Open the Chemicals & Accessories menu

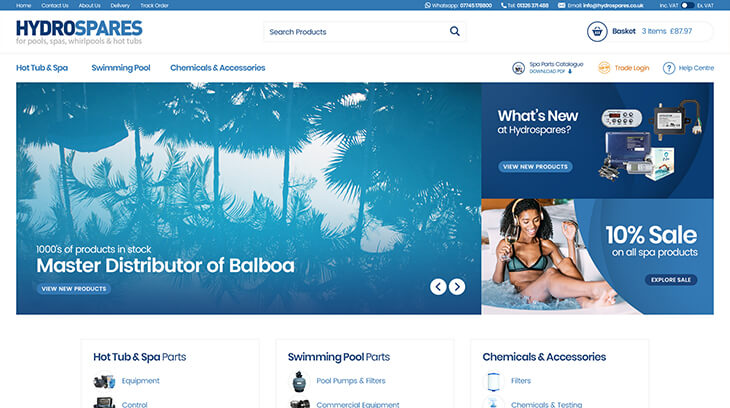click(x=217, y=68)
